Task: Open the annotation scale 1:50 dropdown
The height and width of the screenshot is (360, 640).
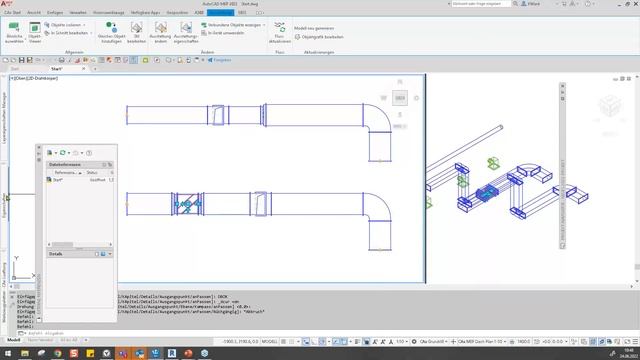Action: 402,341
